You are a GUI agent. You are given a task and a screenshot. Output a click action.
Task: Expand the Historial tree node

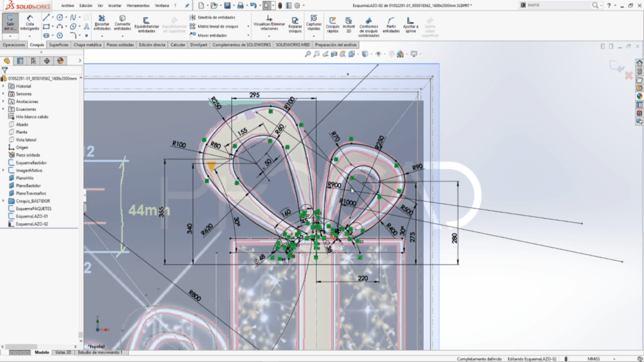pos(3,86)
